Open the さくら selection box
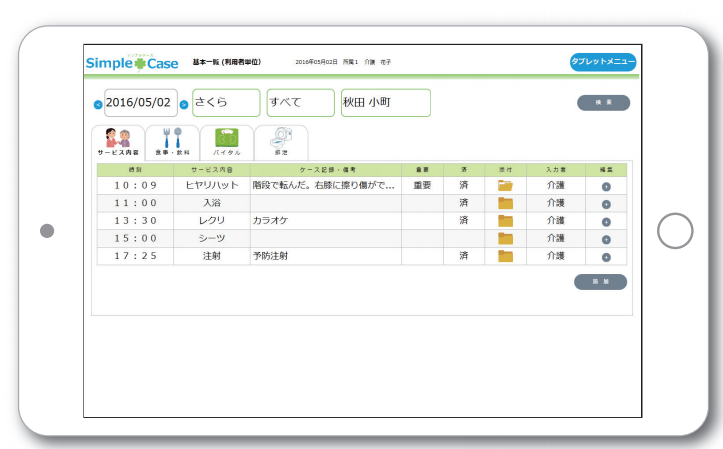Viewport: 723px width, 449px height. [x=226, y=103]
